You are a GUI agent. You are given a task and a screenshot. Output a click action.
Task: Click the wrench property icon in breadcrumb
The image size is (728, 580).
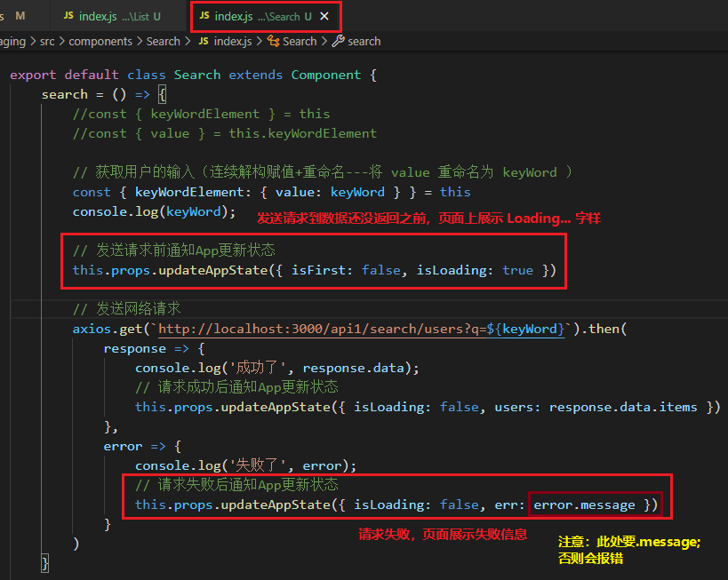(x=338, y=41)
